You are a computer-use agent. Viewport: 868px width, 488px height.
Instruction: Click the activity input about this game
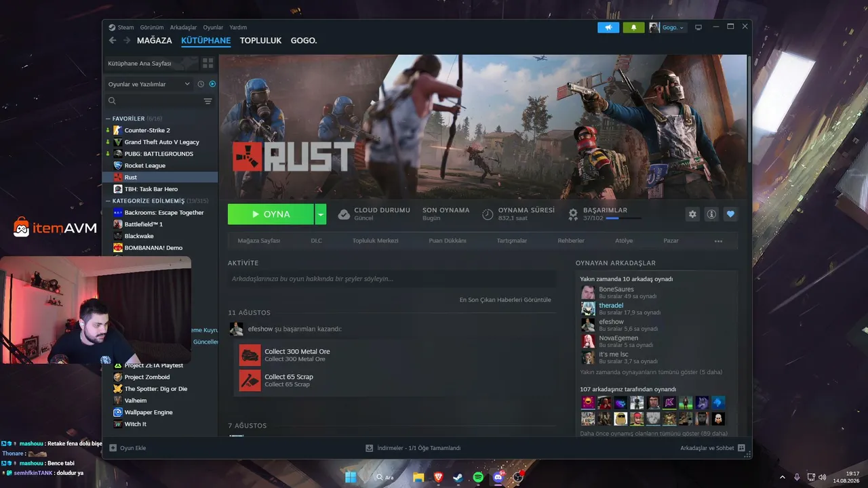tap(392, 279)
